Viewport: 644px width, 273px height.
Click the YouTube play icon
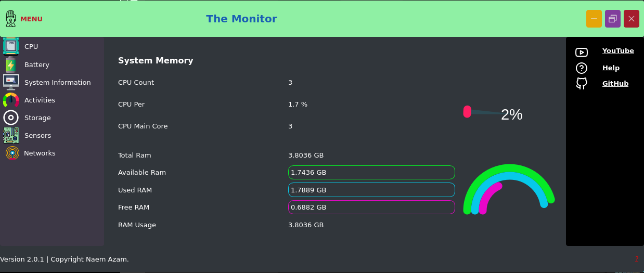tap(582, 52)
